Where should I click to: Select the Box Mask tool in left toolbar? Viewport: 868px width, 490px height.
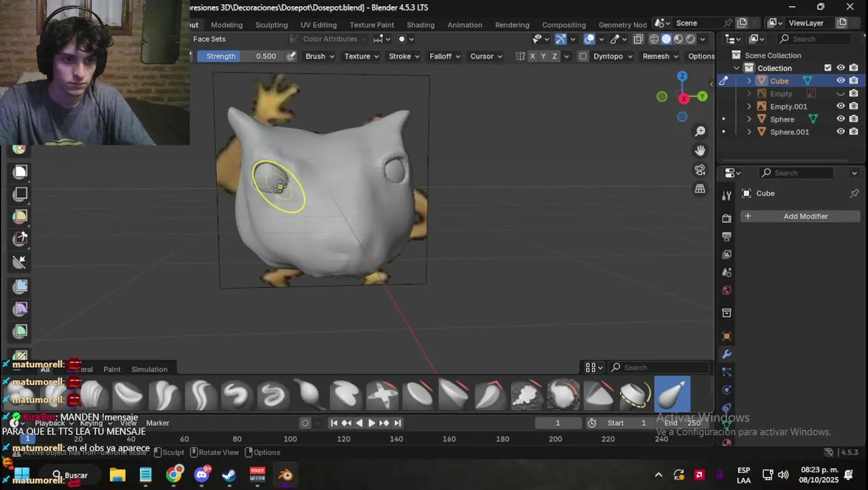click(x=20, y=171)
